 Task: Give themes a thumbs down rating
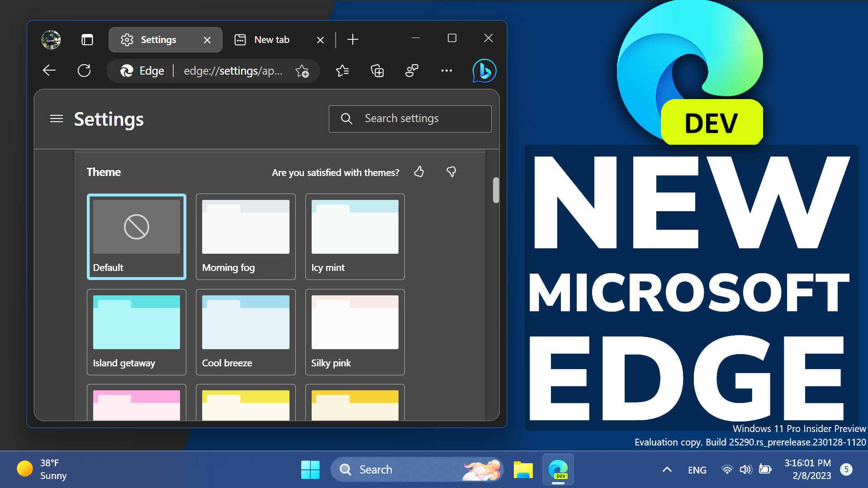[x=451, y=172]
